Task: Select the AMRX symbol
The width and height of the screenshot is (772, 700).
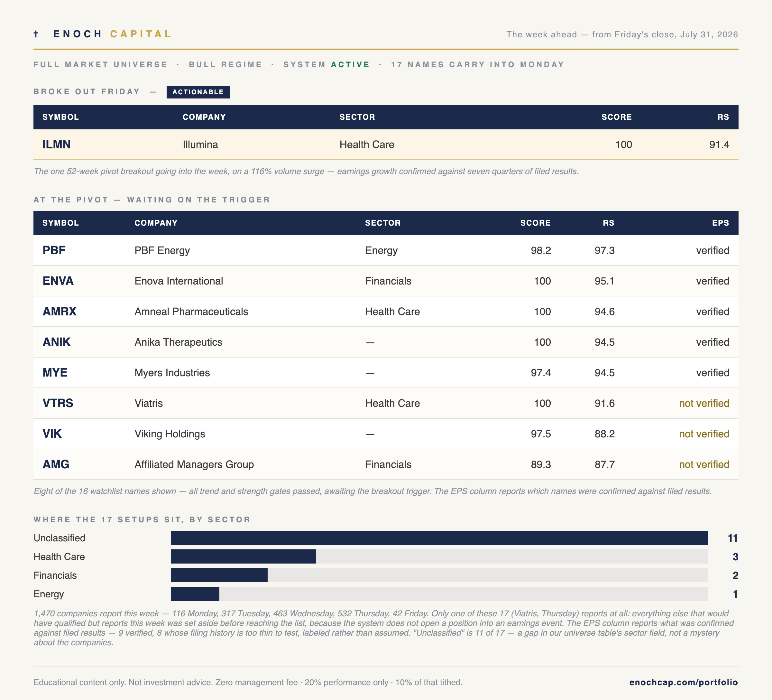Action: tap(60, 312)
